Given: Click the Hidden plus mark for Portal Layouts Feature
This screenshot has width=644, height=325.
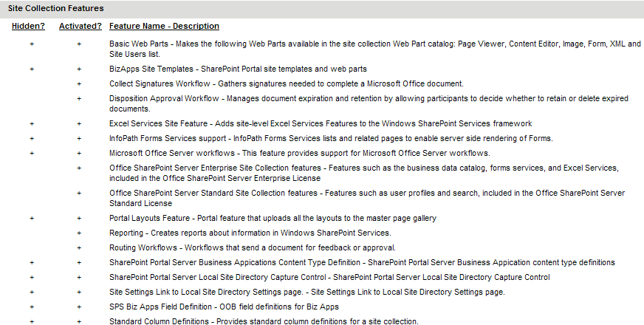Looking at the screenshot, I should (x=32, y=218).
